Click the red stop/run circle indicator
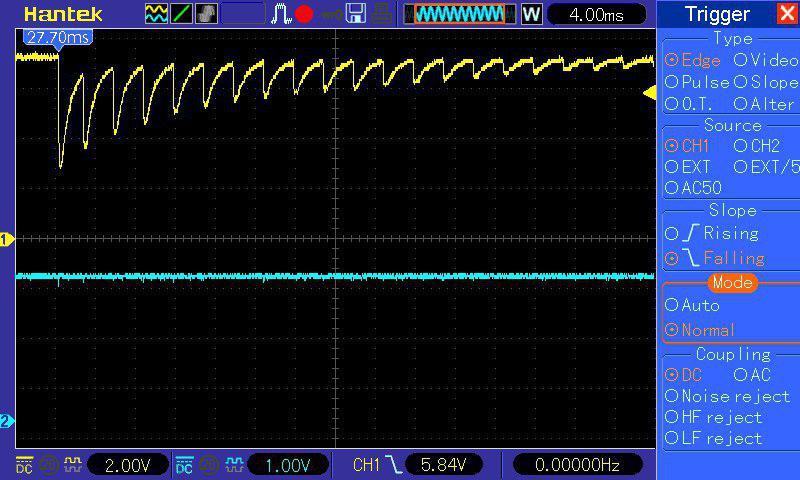 tap(304, 14)
